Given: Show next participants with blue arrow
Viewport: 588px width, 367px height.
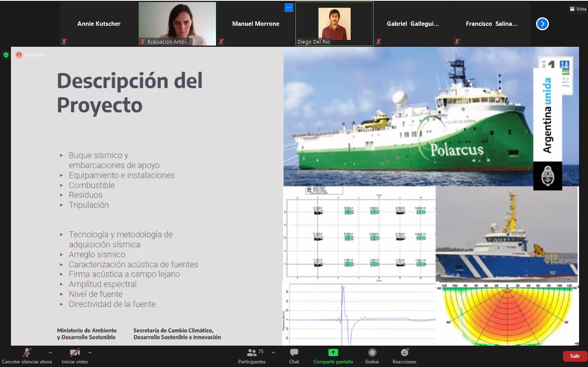Looking at the screenshot, I should (x=542, y=24).
